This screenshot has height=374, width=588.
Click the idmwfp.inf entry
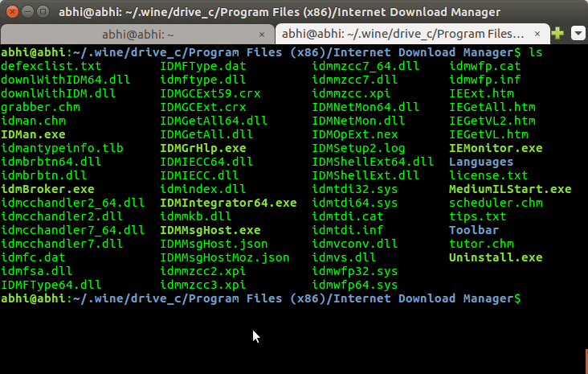485,80
